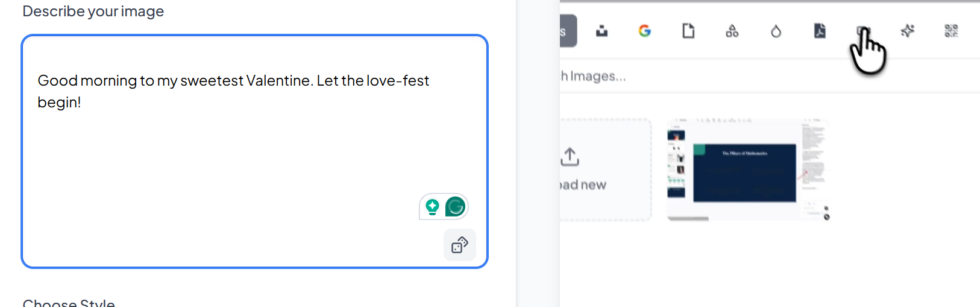The image size is (980, 307).
Task: Open the Unsplash image source icon
Action: click(602, 31)
